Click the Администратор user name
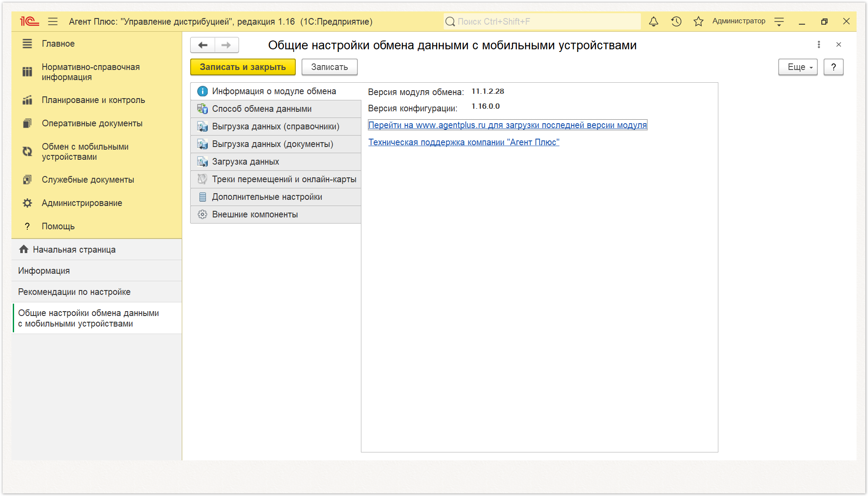Screen dimensions: 868x496 point(739,21)
